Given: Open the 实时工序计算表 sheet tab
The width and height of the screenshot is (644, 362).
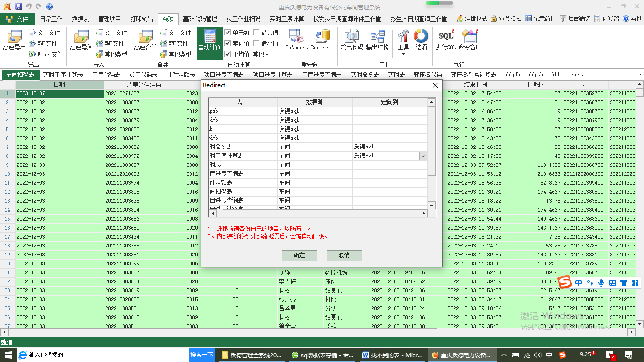Looking at the screenshot, I should (x=63, y=74).
